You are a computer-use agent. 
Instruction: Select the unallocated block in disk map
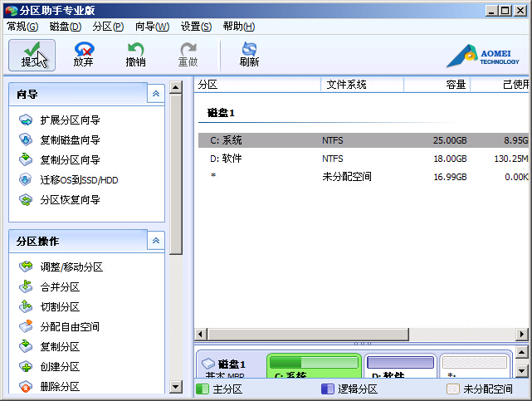pyautogui.click(x=475, y=366)
